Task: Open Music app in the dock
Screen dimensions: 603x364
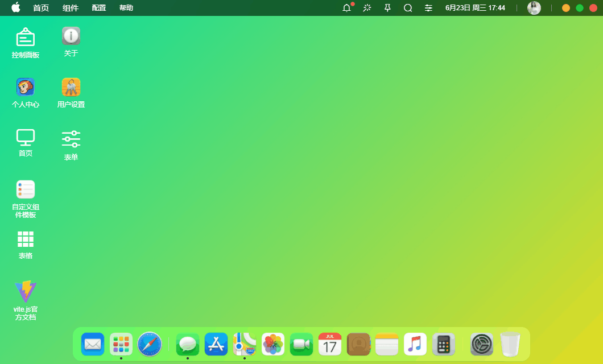Action: (x=415, y=344)
